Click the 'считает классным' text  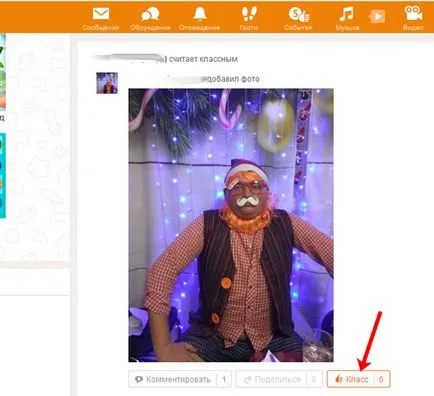tap(203, 59)
